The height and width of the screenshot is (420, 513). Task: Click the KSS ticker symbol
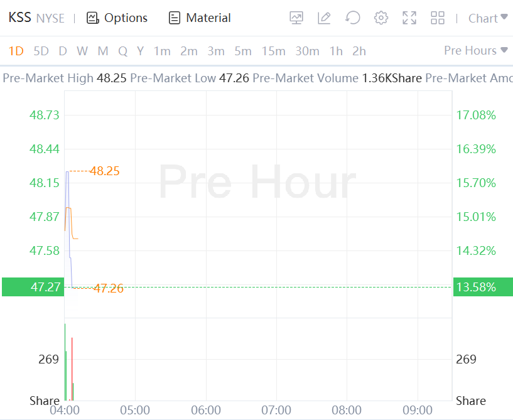[19, 18]
